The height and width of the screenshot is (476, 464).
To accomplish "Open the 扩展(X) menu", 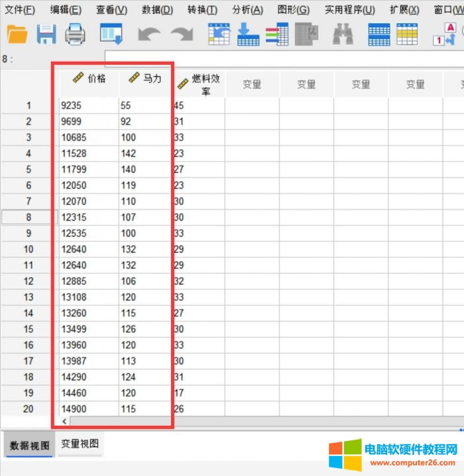I will (404, 10).
